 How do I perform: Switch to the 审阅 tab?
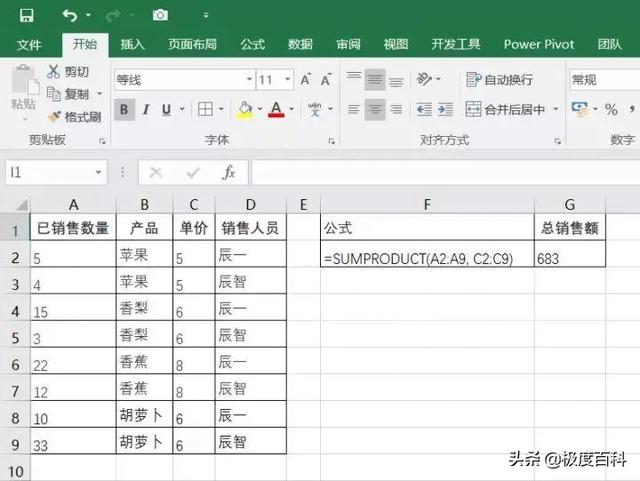(x=348, y=44)
